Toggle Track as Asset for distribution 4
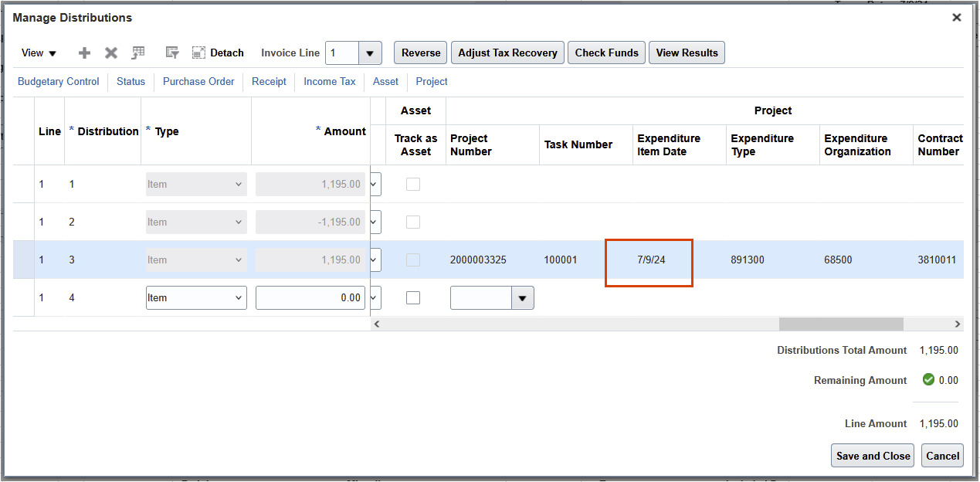Screen dimensions: 980x482 tap(413, 297)
